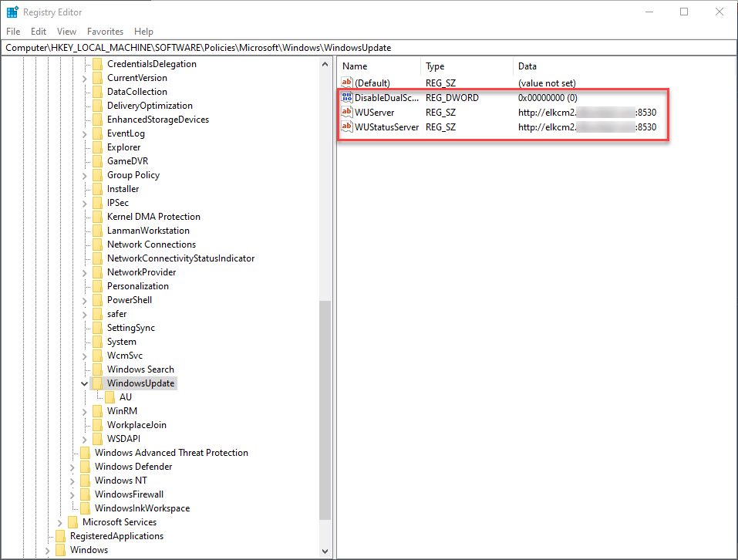Click the System folder icon
This screenshot has height=560, width=738.
coord(97,342)
